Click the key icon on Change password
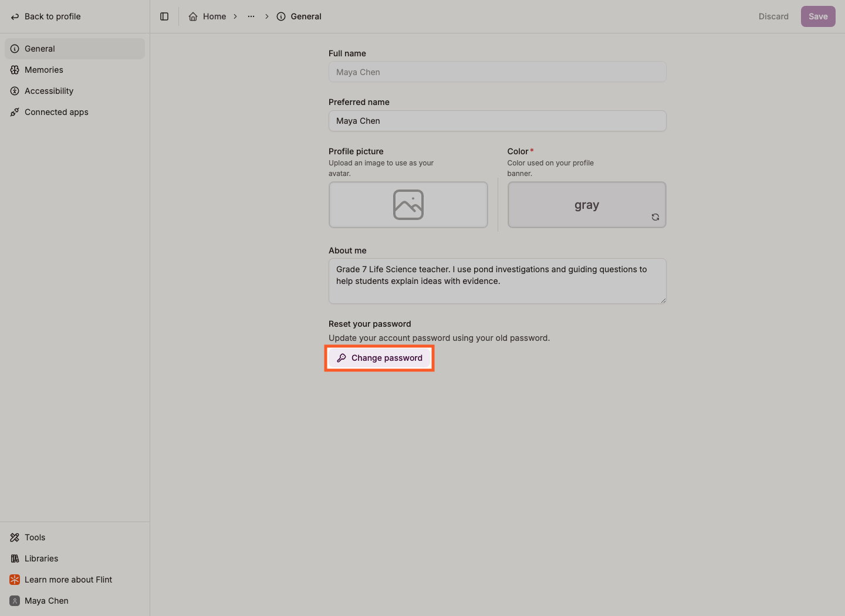This screenshot has height=616, width=845. (x=342, y=358)
